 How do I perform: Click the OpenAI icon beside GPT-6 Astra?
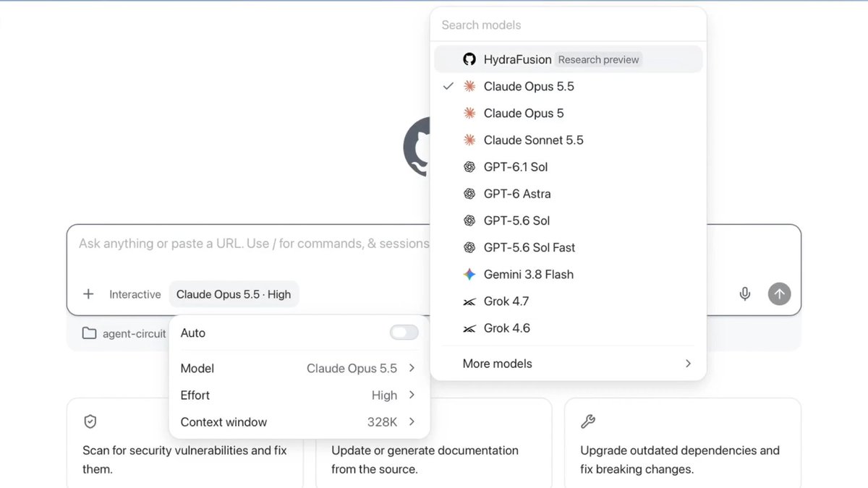pos(469,194)
